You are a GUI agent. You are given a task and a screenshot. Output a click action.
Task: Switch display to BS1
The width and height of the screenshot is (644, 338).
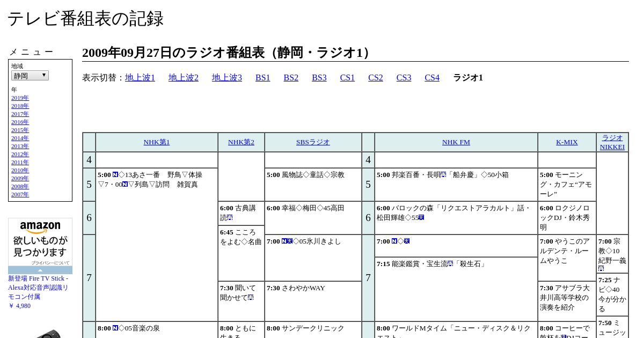(x=263, y=78)
